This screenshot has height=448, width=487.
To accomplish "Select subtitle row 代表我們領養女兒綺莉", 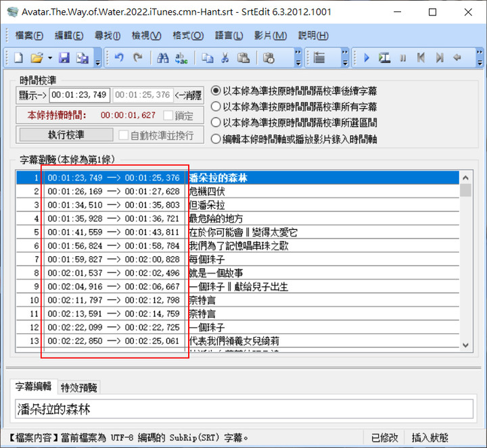I will click(237, 341).
